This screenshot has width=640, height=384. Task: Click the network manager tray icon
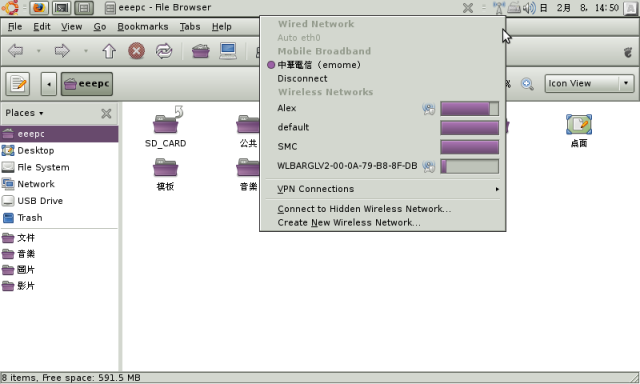(499, 8)
